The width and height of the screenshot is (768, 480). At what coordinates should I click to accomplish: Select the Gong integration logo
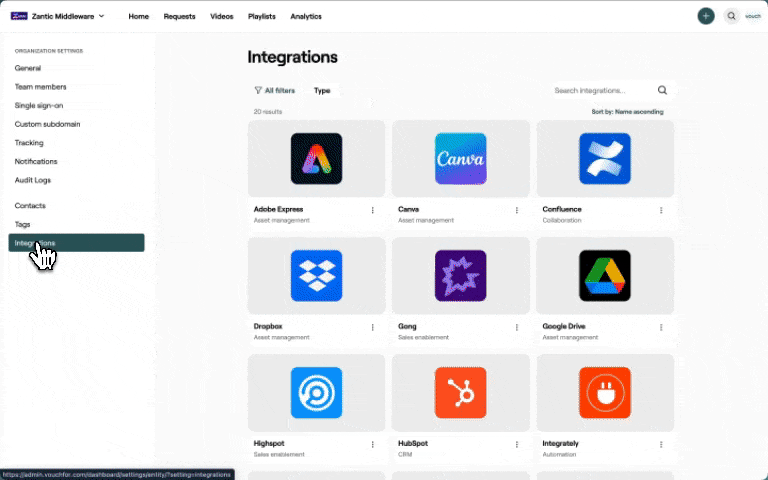coord(460,276)
